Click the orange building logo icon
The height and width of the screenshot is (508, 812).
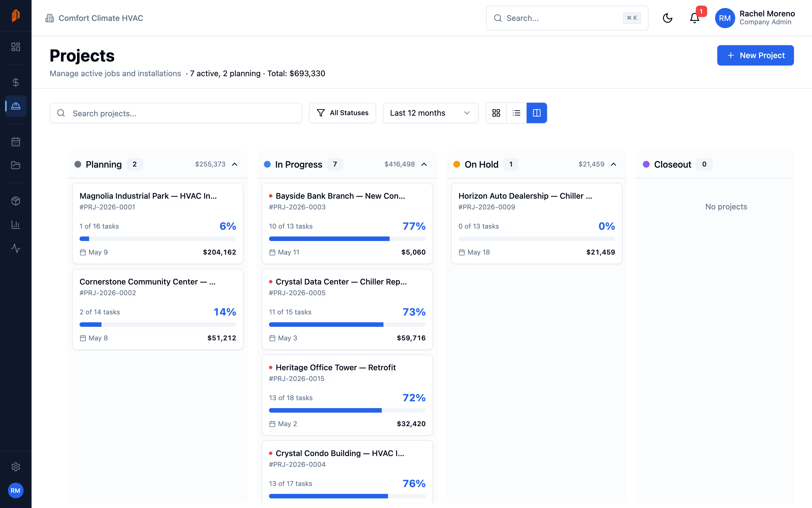(x=16, y=16)
